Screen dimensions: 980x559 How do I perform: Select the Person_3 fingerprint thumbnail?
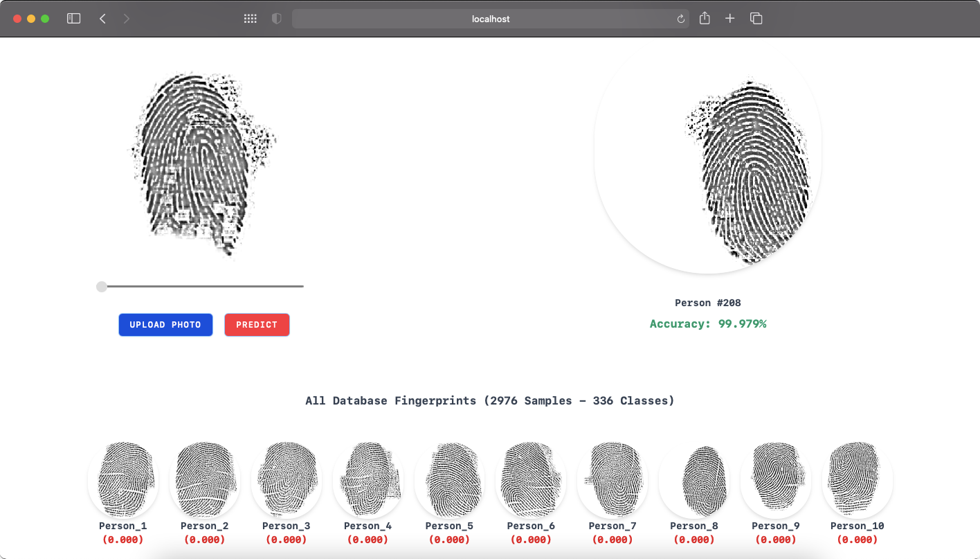tap(287, 479)
